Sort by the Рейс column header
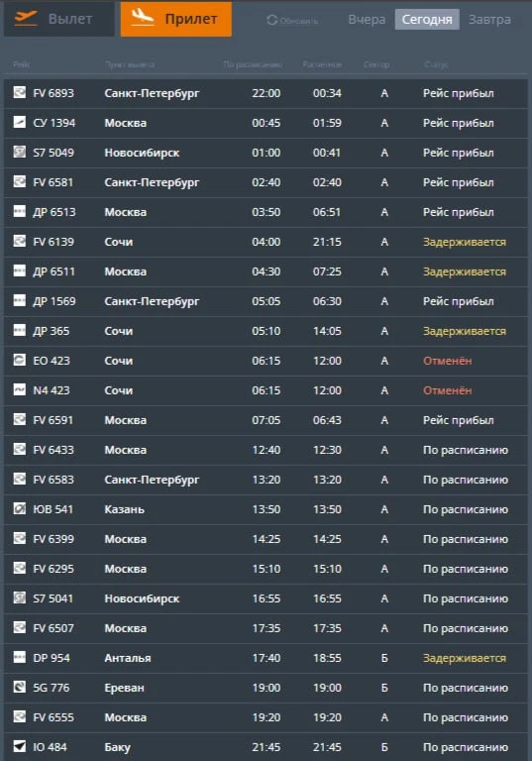 pos(21,64)
